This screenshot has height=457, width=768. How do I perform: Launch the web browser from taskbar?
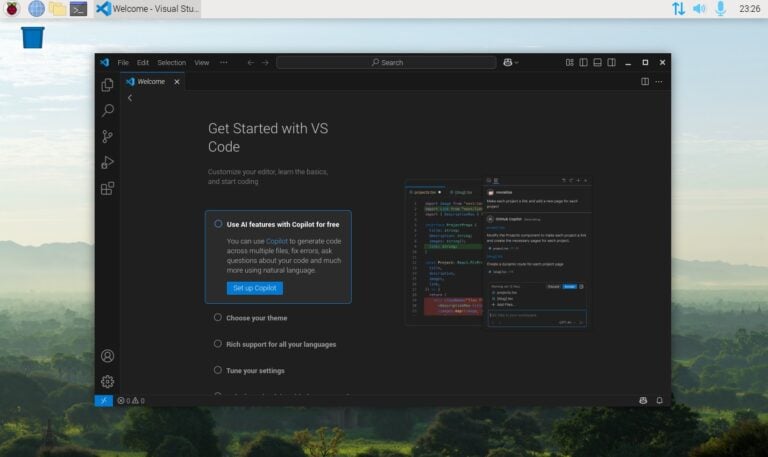pyautogui.click(x=36, y=8)
